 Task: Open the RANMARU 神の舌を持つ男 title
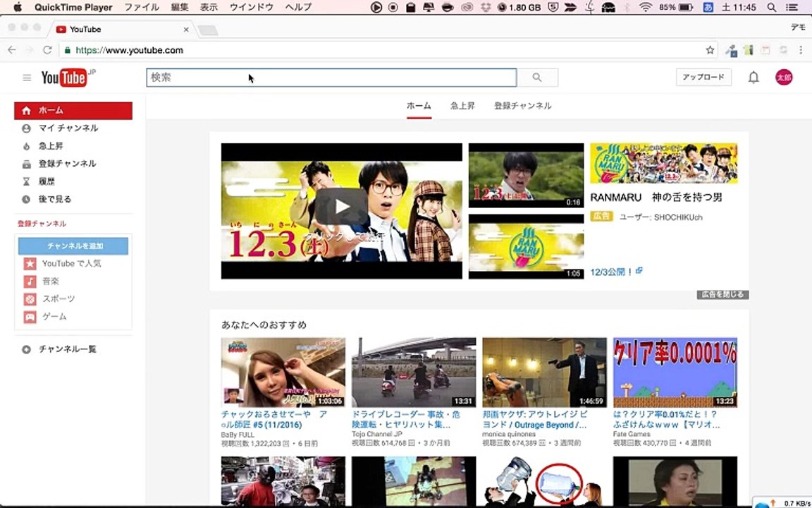(x=656, y=198)
